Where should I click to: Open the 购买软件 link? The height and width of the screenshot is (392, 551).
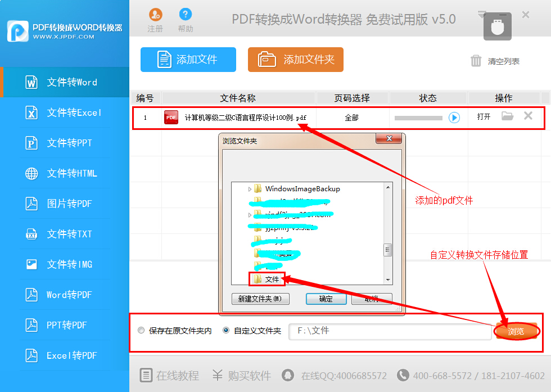click(x=241, y=376)
